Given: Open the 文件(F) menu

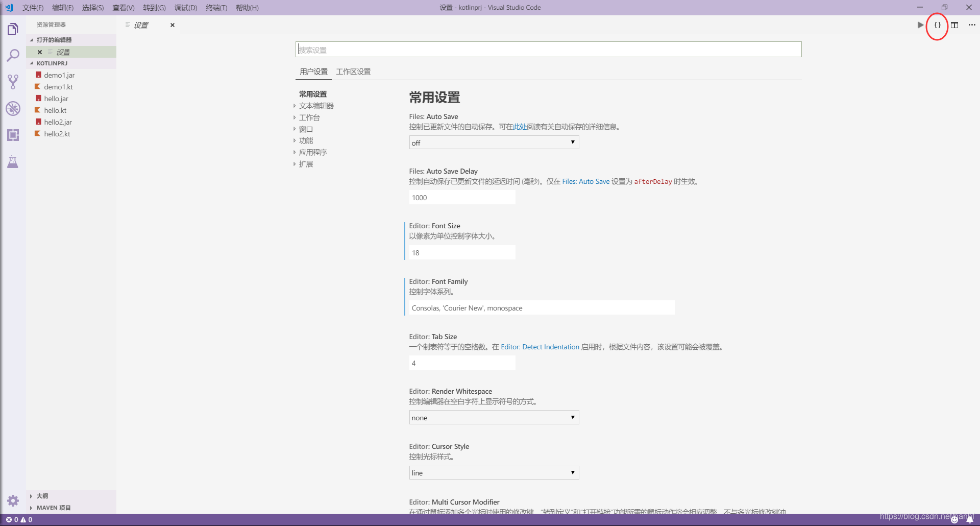Looking at the screenshot, I should (33, 8).
